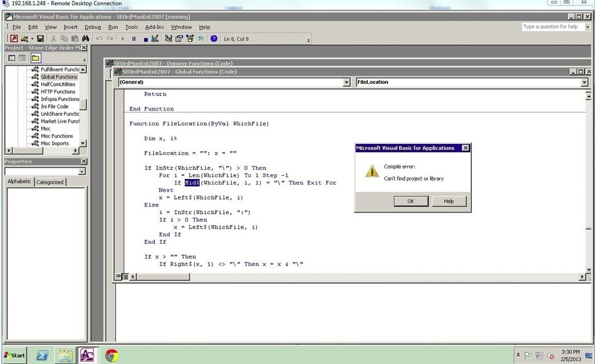Click Undo on the toolbar
This screenshot has width=595, height=364.
click(99, 38)
